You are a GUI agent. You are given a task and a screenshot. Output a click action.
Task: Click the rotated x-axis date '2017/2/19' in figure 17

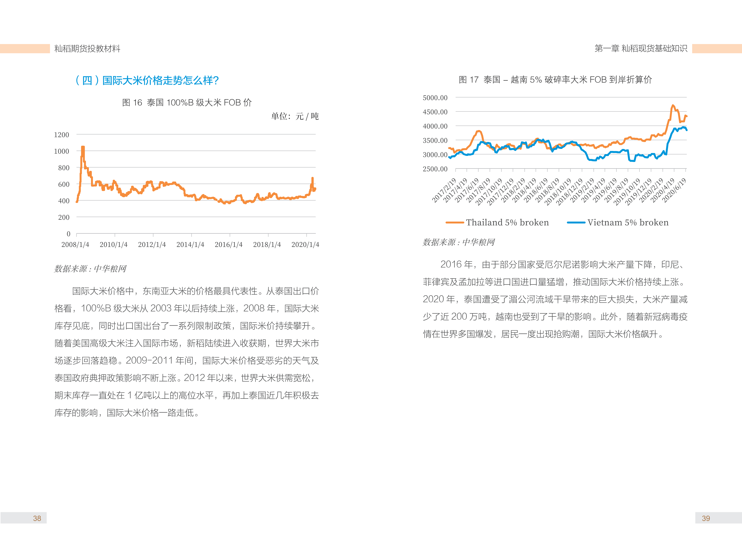pyautogui.click(x=444, y=190)
